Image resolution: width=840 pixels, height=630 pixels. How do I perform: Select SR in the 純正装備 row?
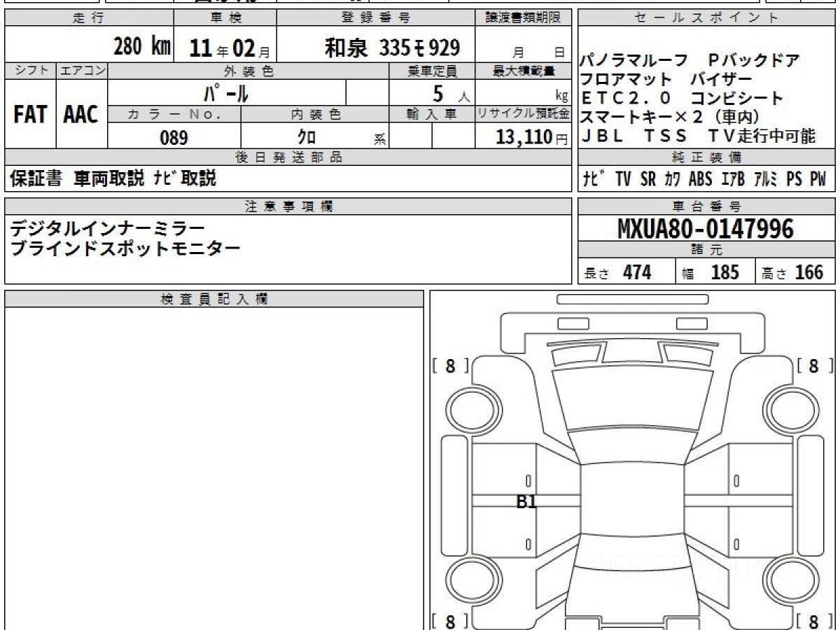pyautogui.click(x=648, y=179)
